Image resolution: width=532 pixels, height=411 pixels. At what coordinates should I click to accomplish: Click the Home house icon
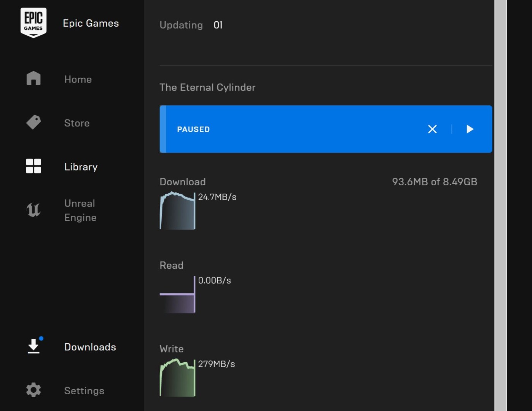(33, 78)
